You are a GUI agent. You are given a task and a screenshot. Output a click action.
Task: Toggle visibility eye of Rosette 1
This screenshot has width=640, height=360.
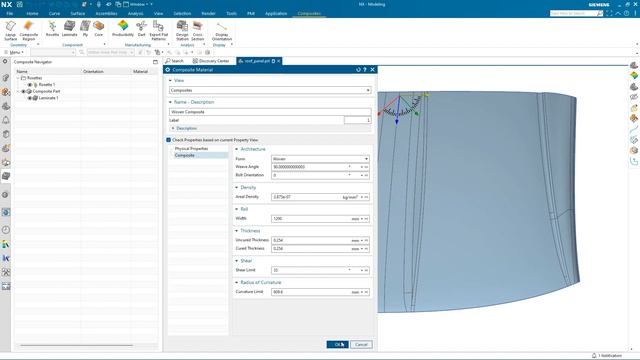pyautogui.click(x=30, y=84)
